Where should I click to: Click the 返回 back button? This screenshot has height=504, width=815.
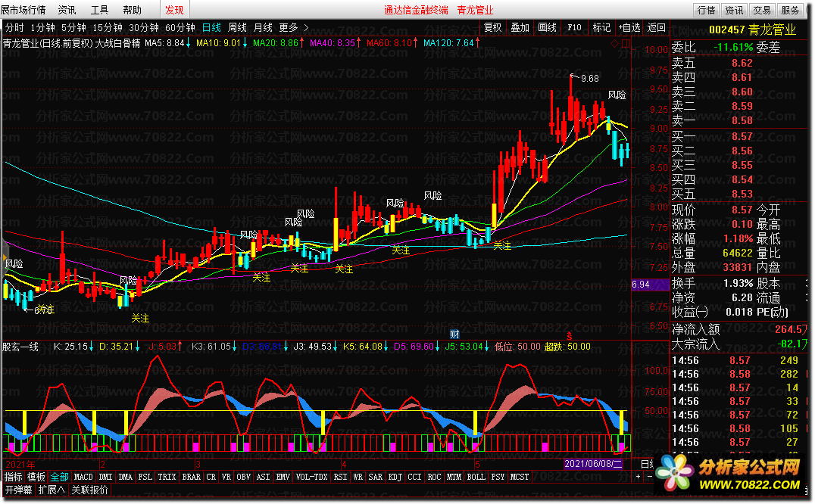point(656,27)
